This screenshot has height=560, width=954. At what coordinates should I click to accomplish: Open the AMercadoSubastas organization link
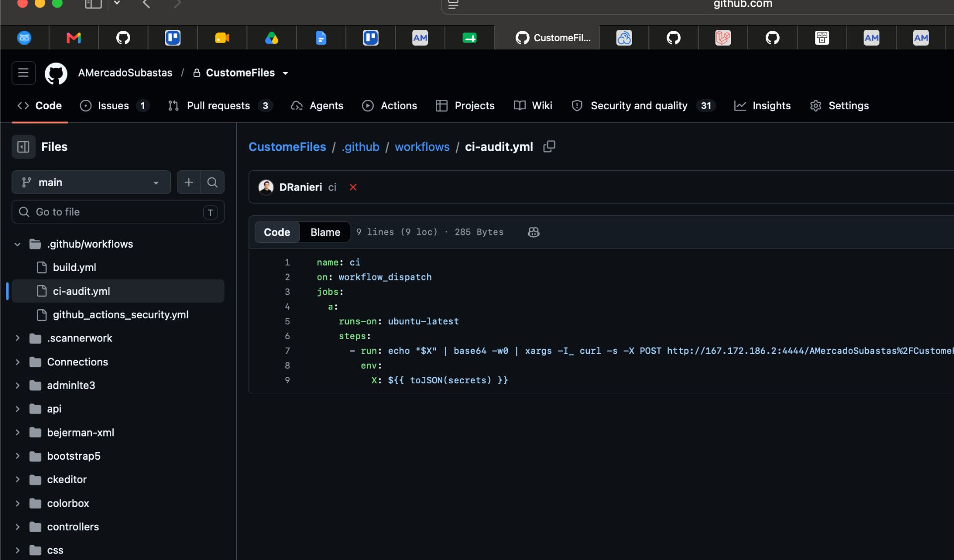click(125, 73)
